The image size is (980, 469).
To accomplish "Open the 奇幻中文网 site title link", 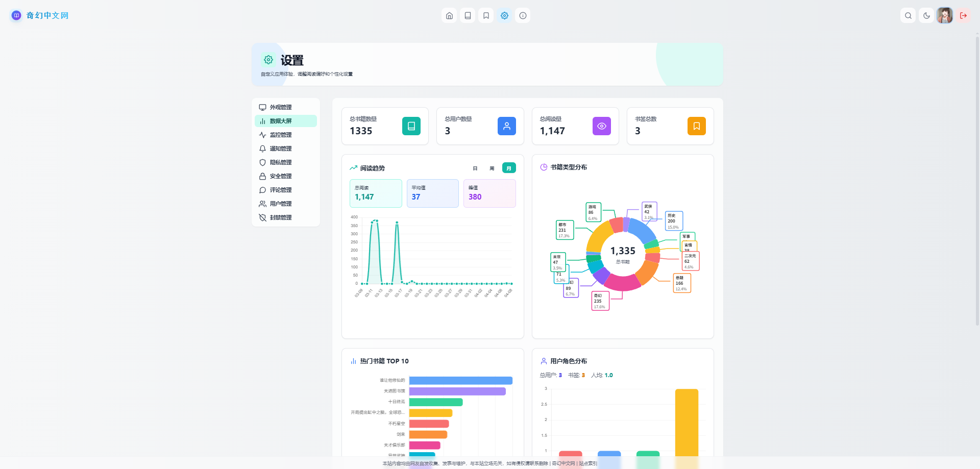I will (47, 16).
